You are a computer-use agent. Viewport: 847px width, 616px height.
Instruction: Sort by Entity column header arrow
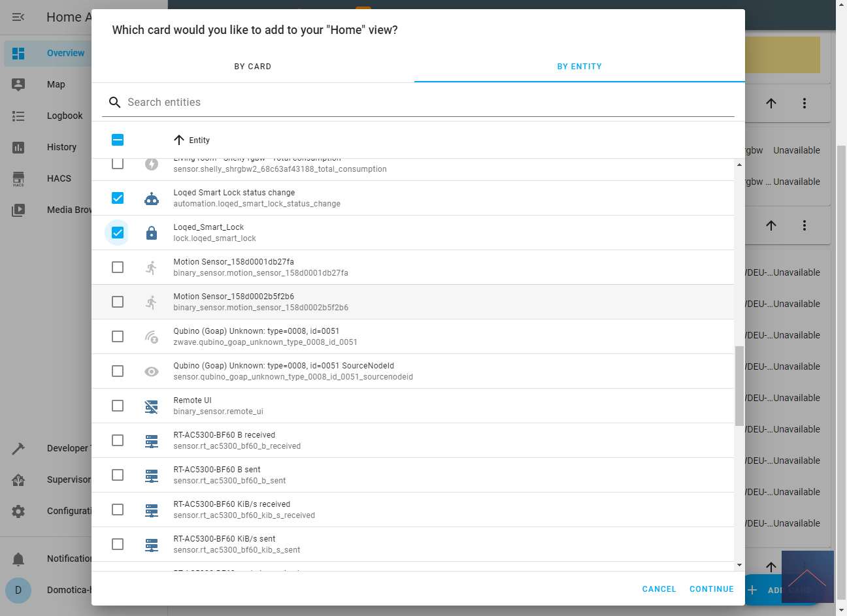179,140
